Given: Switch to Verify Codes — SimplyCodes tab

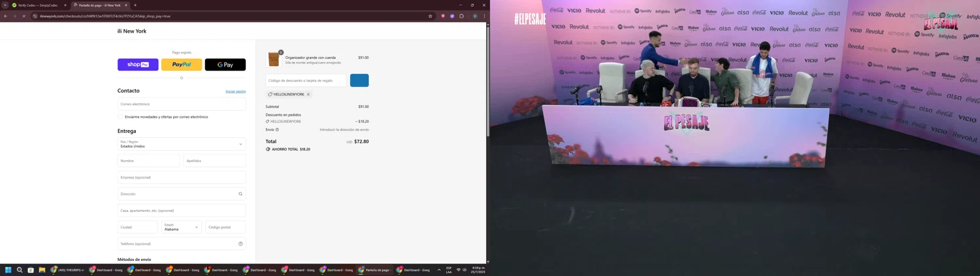Looking at the screenshot, I should pos(39,5).
